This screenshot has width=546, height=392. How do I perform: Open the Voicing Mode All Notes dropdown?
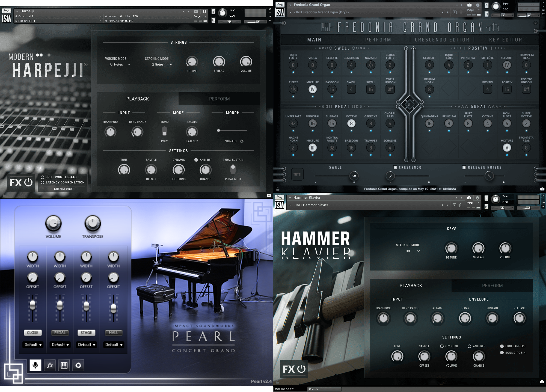click(x=119, y=64)
